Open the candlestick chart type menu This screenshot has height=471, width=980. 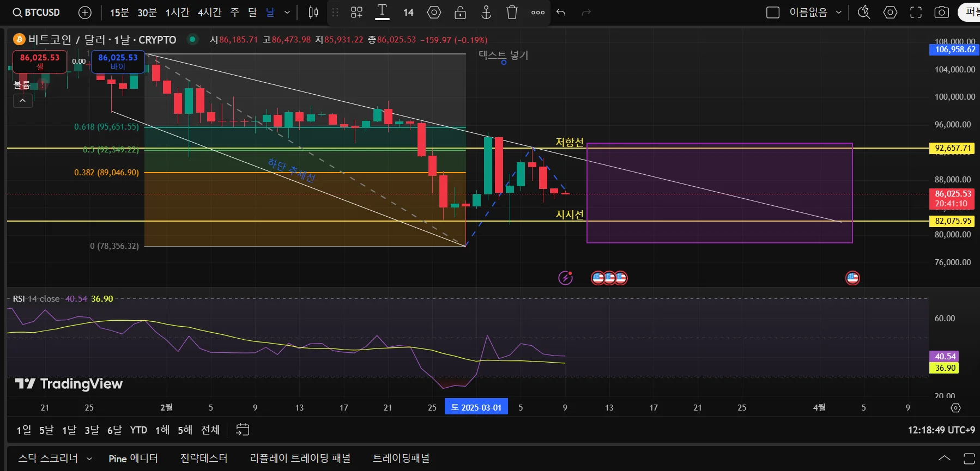point(313,12)
